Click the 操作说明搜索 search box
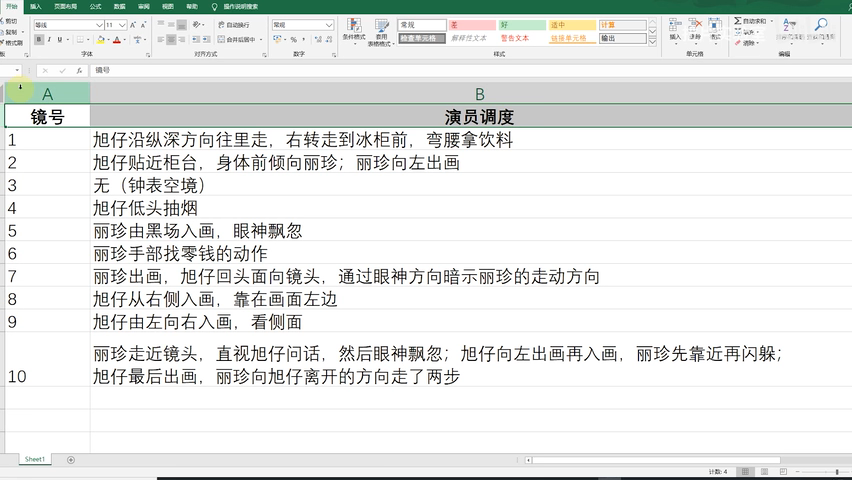Image resolution: width=852 pixels, height=480 pixels. pyautogui.click(x=236, y=7)
